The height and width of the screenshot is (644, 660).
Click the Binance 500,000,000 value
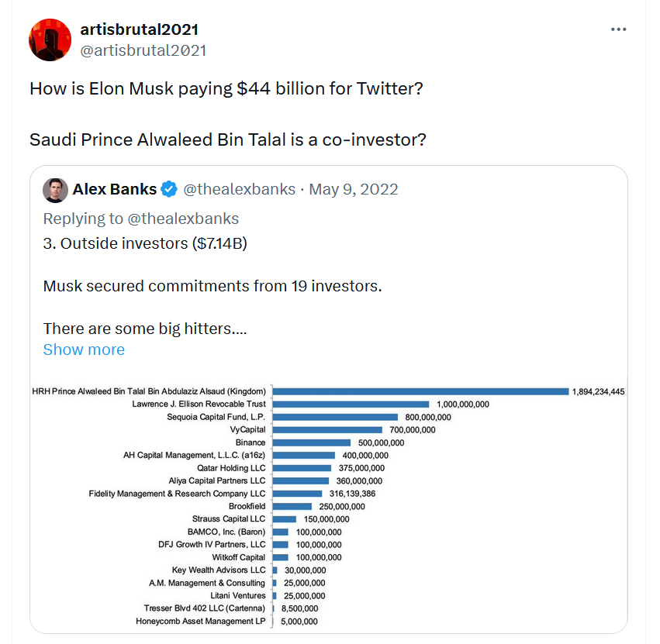point(381,443)
